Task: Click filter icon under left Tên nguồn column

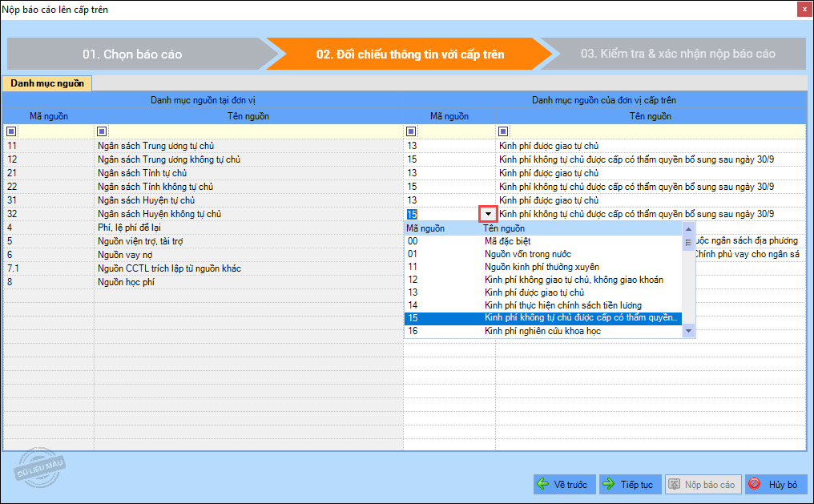Action: (102, 131)
